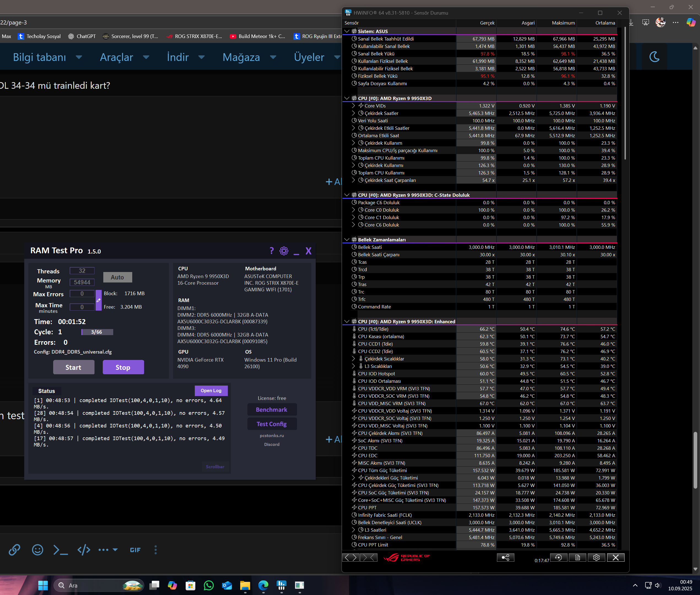Expand the Çekirdek Sıcaklıklar row
This screenshot has width=700, height=595.
353,359
